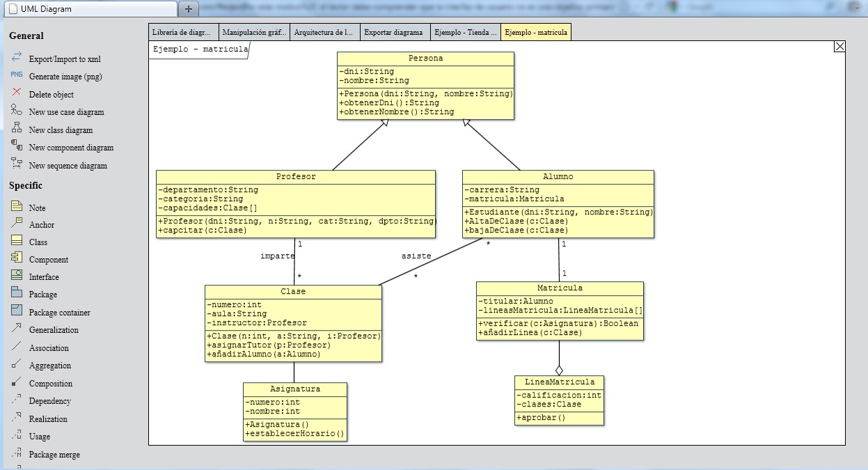The image size is (868, 470).
Task: Select the Persona class box title
Action: click(x=425, y=58)
